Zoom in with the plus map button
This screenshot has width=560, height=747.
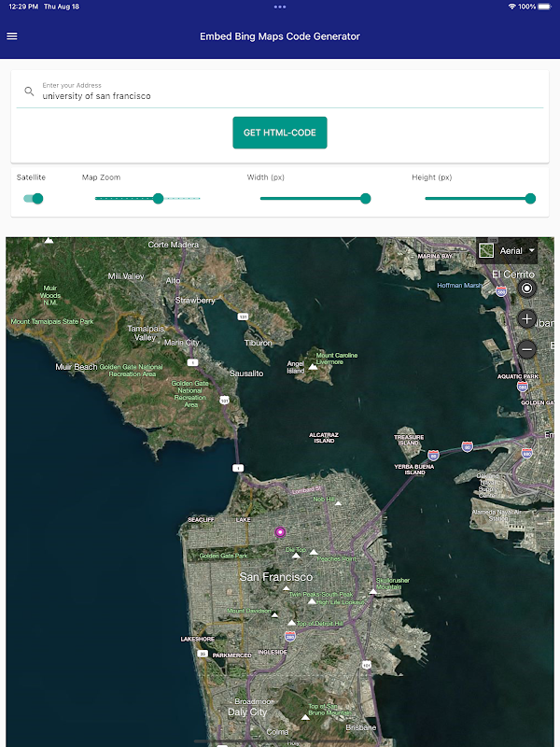[526, 318]
